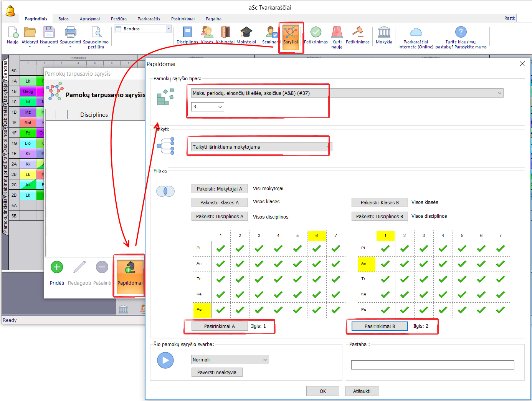
Task: Click the Nauja new file icon
Action: 13,33
